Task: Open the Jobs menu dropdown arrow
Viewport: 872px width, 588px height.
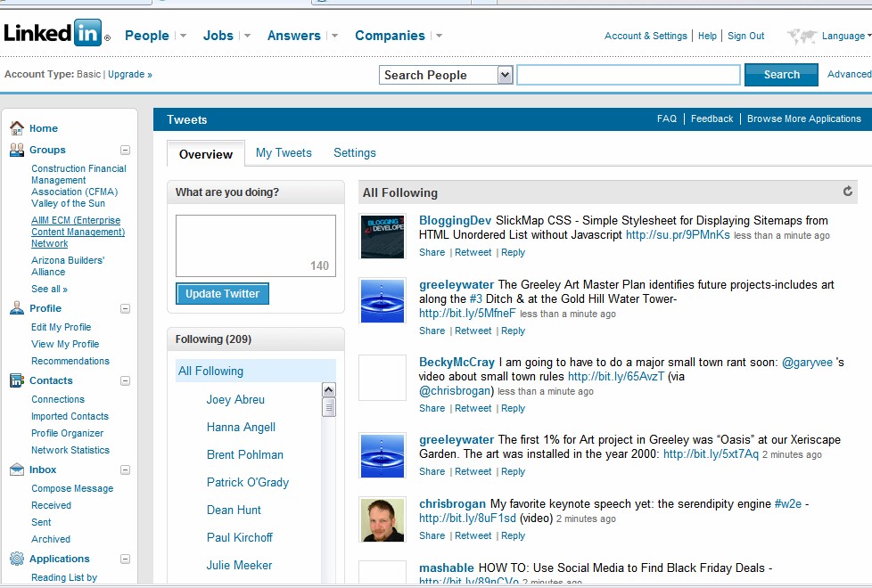Action: coord(247,36)
